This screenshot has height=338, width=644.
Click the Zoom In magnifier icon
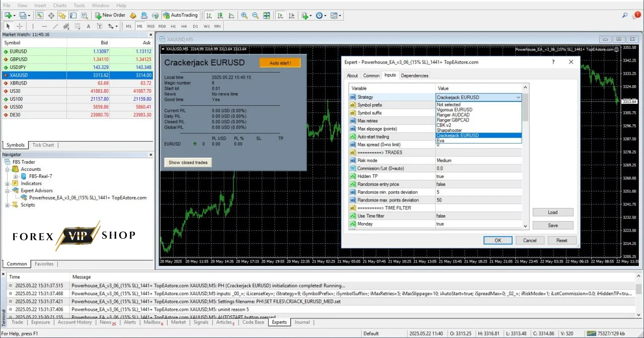245,16
